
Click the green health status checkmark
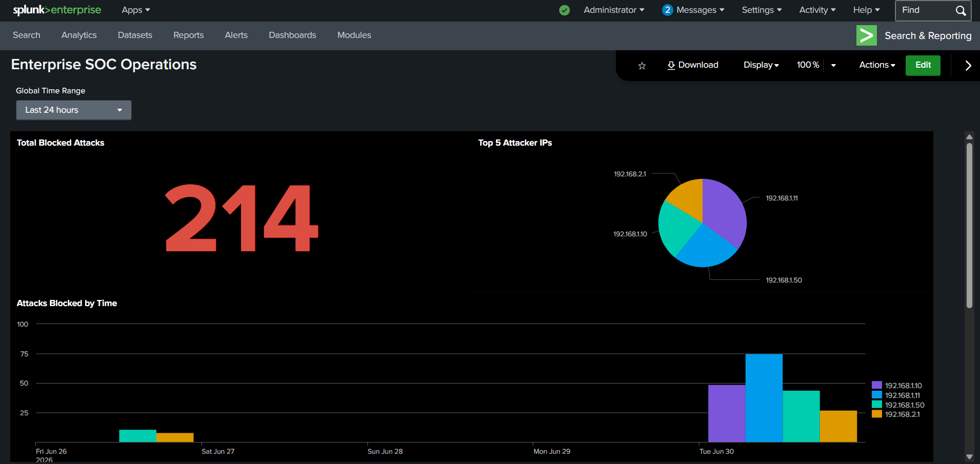click(x=564, y=10)
